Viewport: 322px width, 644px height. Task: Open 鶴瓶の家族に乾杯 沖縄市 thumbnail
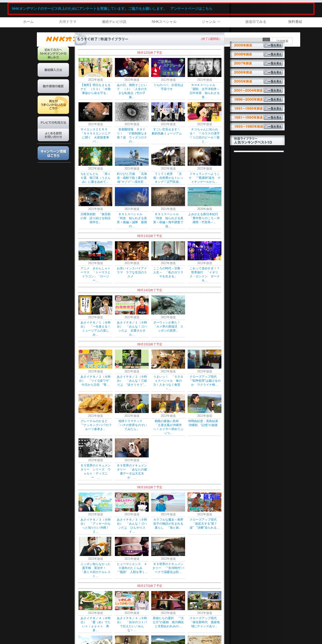(168, 404)
